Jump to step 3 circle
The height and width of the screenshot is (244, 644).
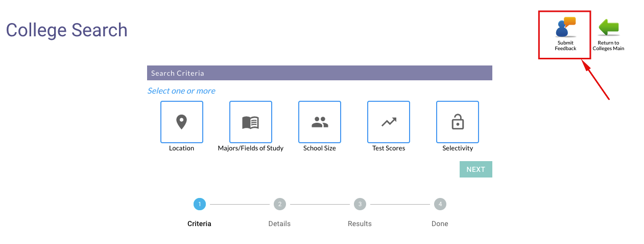(x=360, y=204)
